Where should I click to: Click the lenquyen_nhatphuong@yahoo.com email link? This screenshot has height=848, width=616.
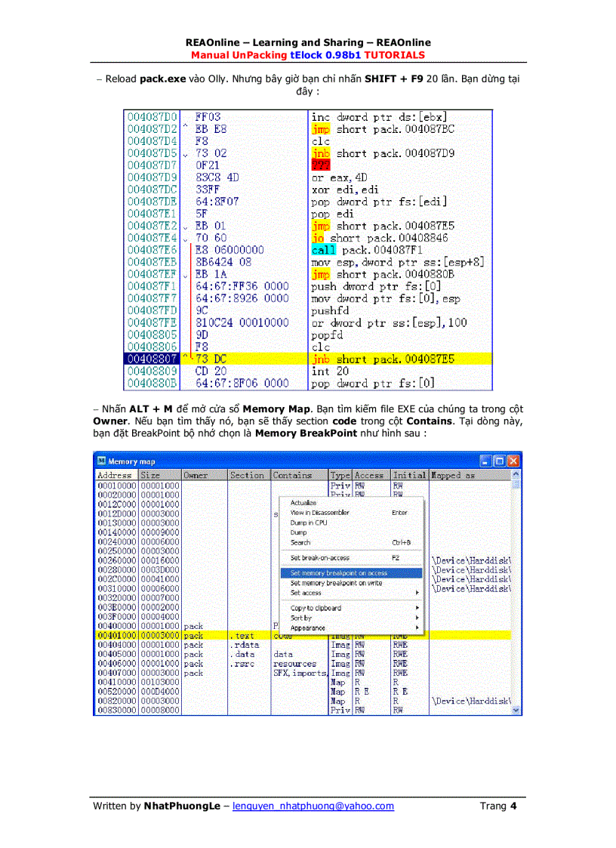[313, 806]
